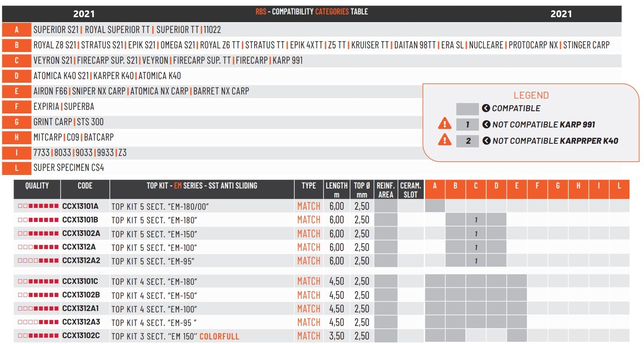Click the code CCX13102B
The width and height of the screenshot is (644, 344).
(x=81, y=295)
